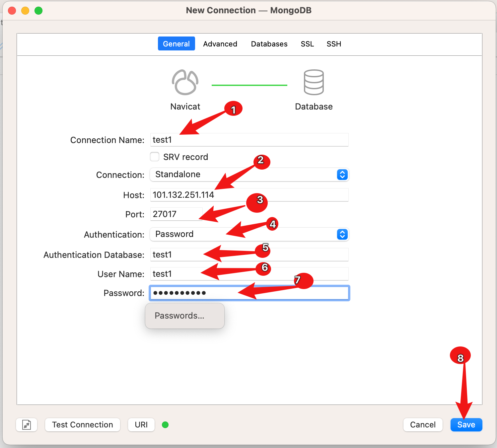Focus the Host field with 101.132.251.114
Image resolution: width=497 pixels, height=448 pixels.
pyautogui.click(x=249, y=195)
